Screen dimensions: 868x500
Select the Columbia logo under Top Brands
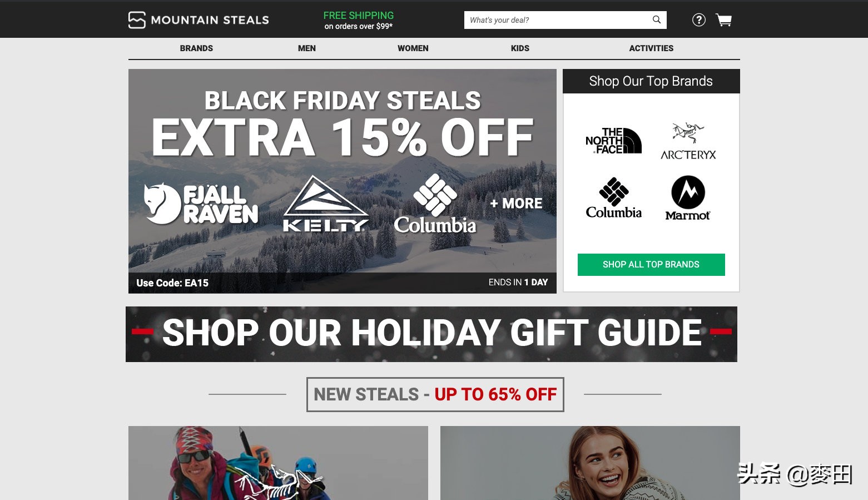(x=613, y=198)
